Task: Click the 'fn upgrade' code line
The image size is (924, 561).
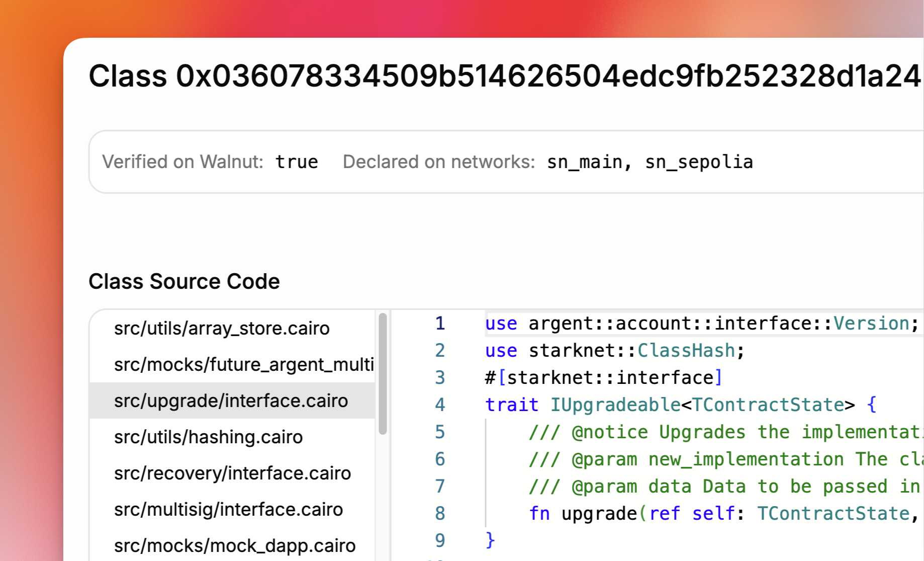Action: (x=725, y=514)
